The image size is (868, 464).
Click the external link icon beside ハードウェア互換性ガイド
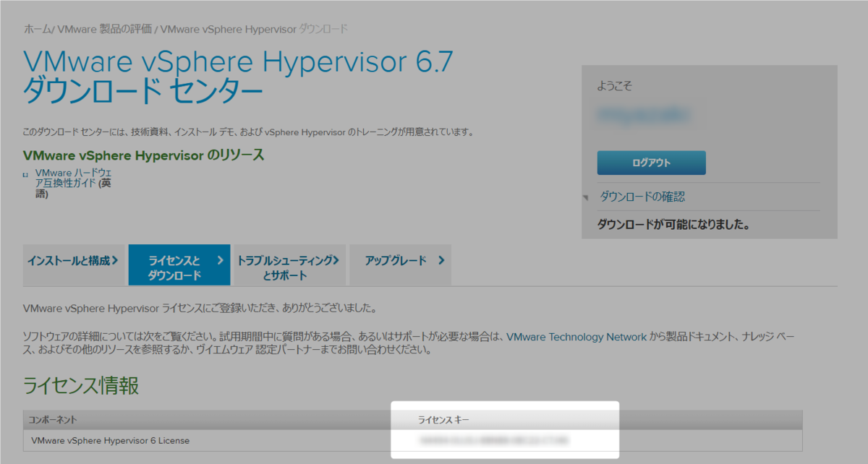coord(26,174)
